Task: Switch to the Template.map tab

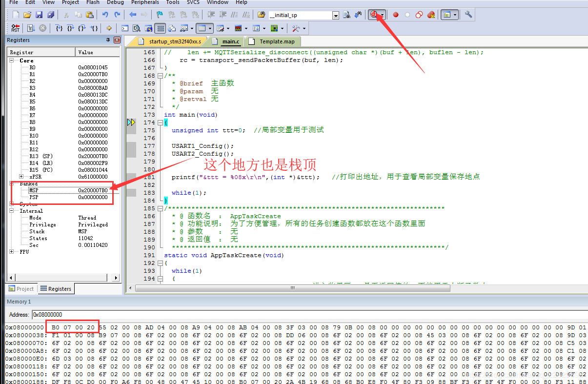Action: point(277,42)
